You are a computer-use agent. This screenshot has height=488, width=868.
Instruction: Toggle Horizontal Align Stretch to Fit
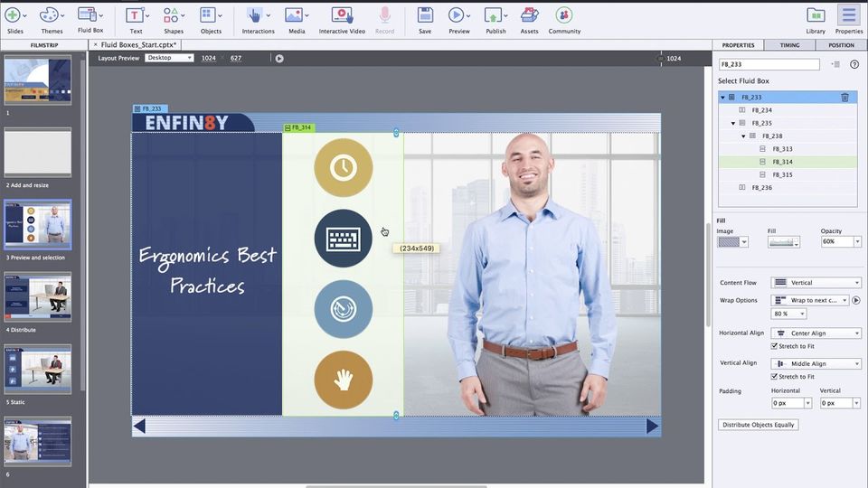coord(775,346)
